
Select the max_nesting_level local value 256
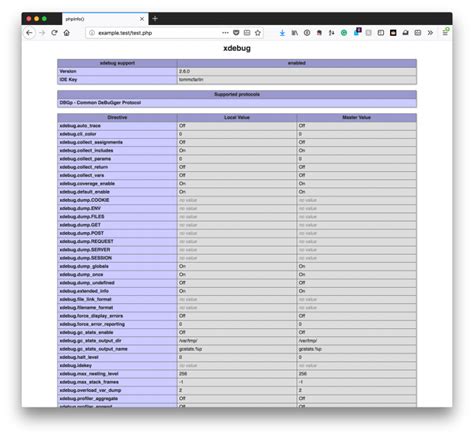(x=183, y=374)
